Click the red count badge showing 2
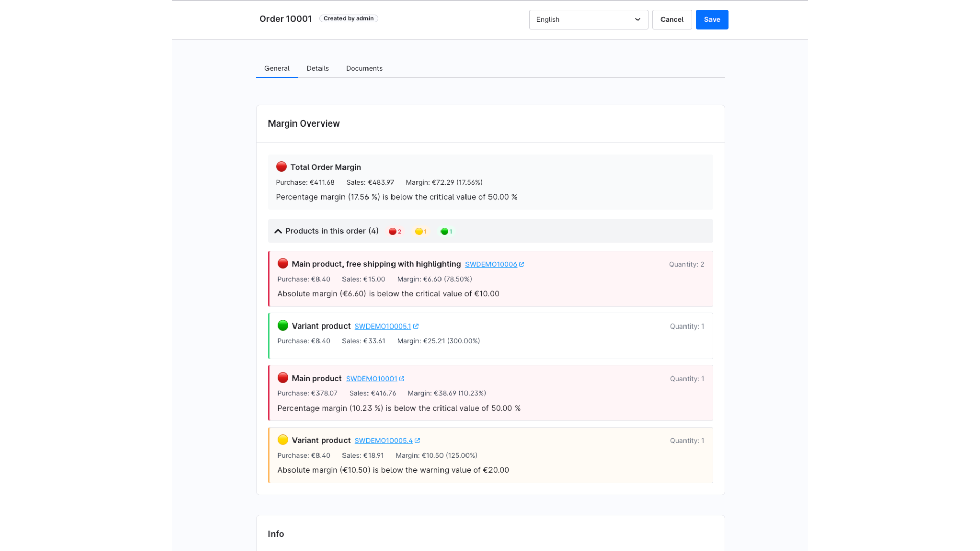Viewport: 980px width, 551px height. click(395, 232)
